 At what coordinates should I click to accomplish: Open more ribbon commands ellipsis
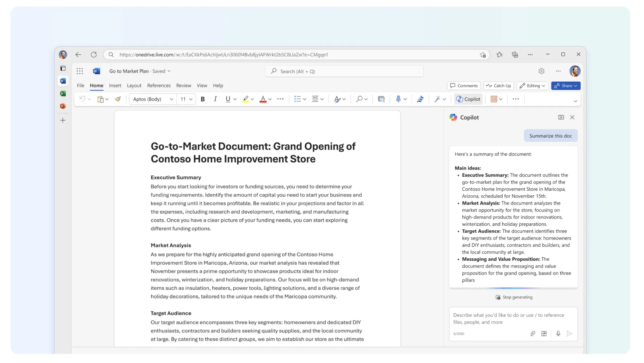[516, 99]
